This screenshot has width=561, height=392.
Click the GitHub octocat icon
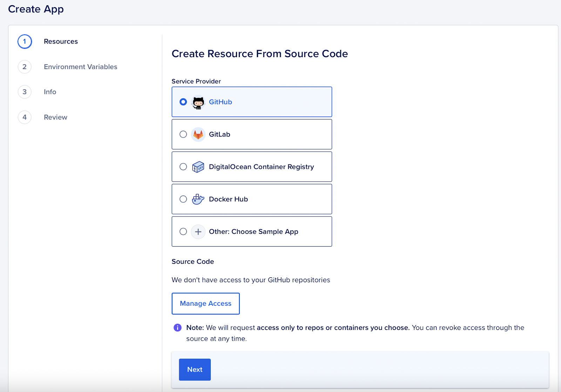click(x=198, y=102)
